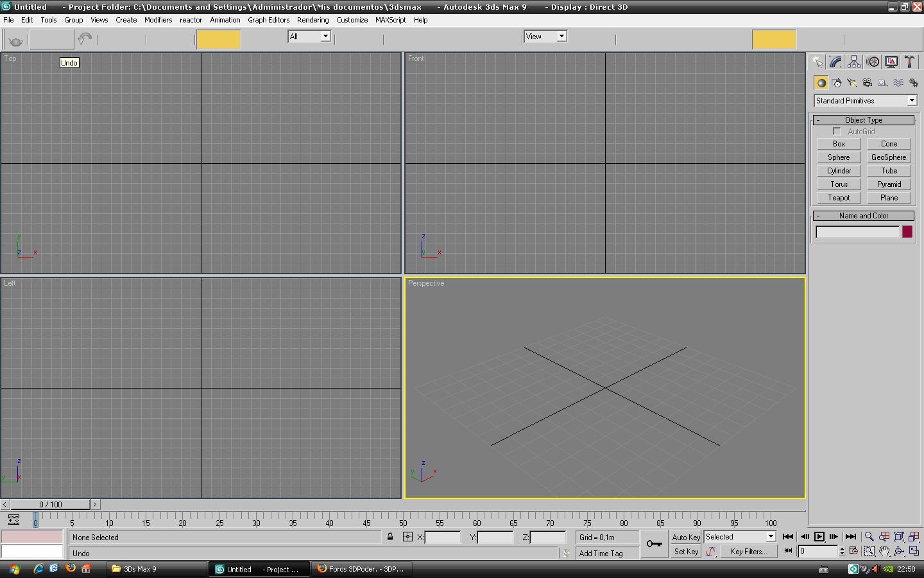The height and width of the screenshot is (578, 924).
Task: Open the Display command panel tab
Action: 891,62
